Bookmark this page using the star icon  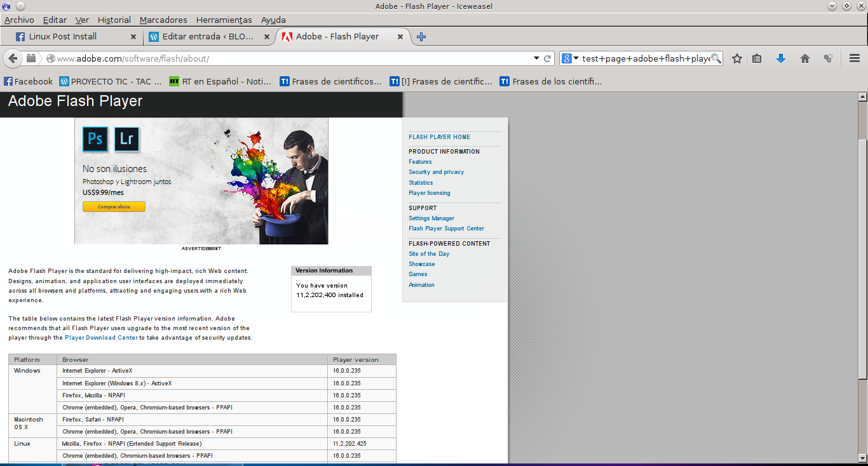[x=737, y=58]
